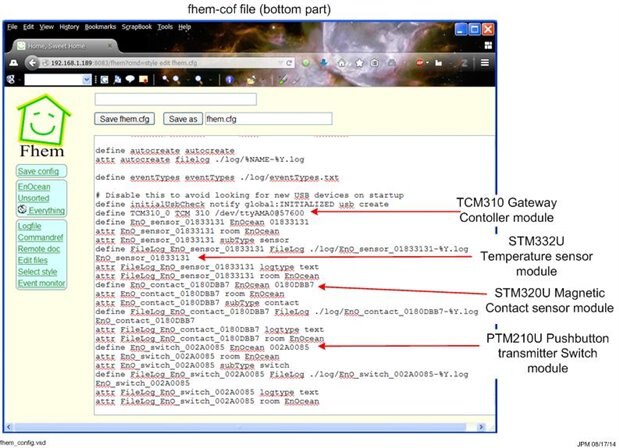
Task: Click the globe icon next to Everything
Action: (x=22, y=210)
